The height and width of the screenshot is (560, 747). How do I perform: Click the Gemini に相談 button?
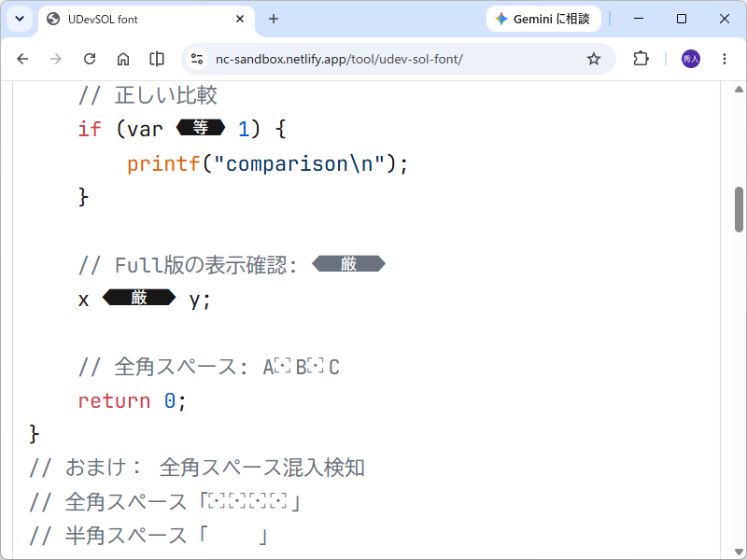click(543, 19)
